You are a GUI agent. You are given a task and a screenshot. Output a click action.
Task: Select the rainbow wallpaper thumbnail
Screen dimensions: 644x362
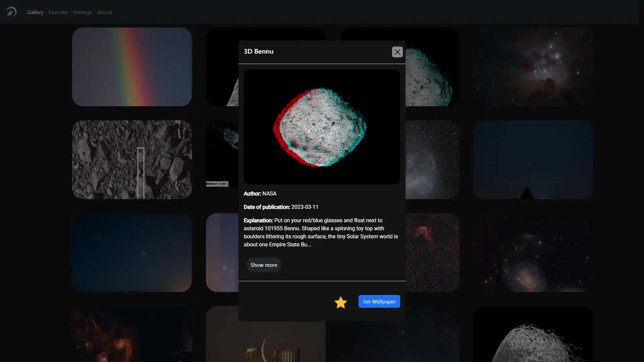click(131, 67)
